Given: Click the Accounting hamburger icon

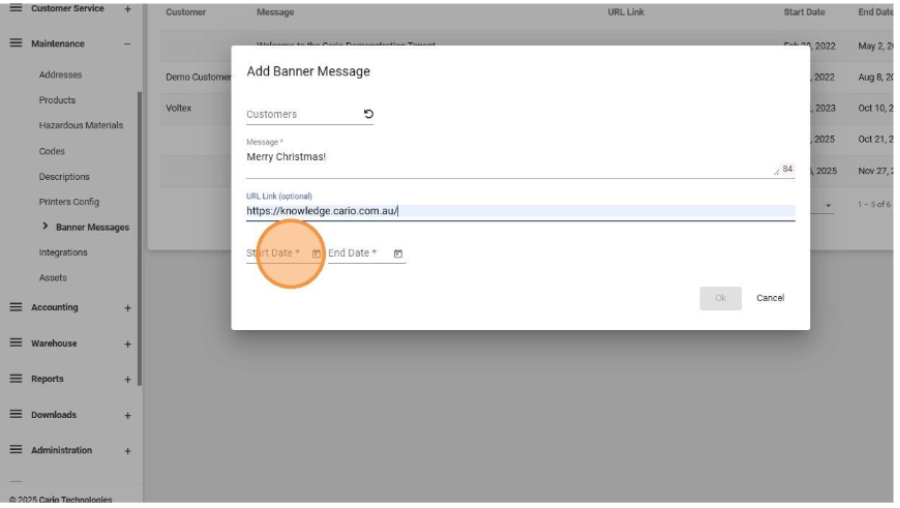Looking at the screenshot, I should coord(16,308).
